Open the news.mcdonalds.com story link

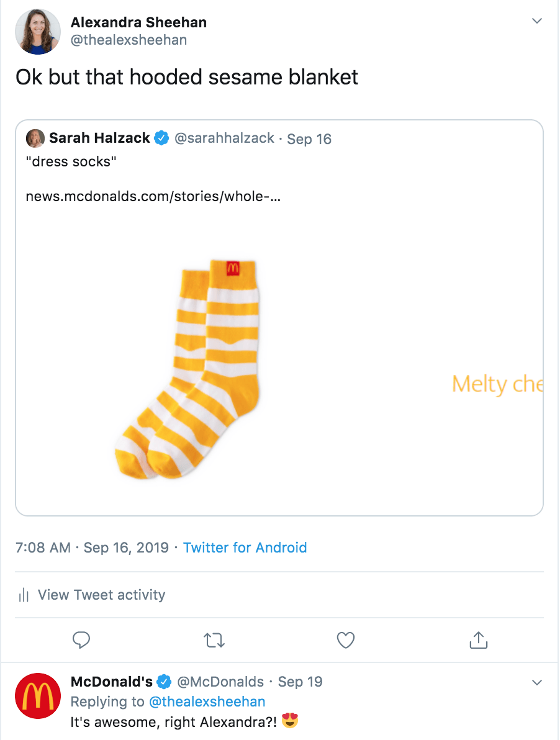tap(153, 197)
